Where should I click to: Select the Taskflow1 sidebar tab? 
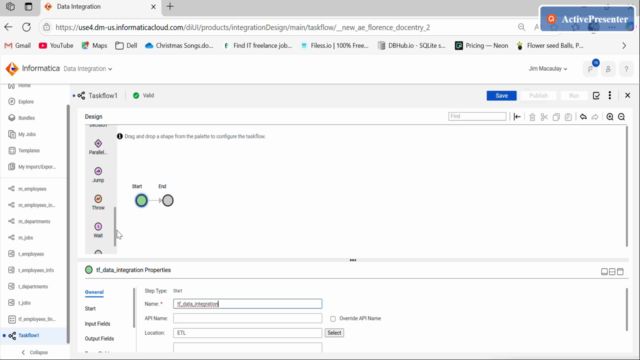(x=33, y=336)
